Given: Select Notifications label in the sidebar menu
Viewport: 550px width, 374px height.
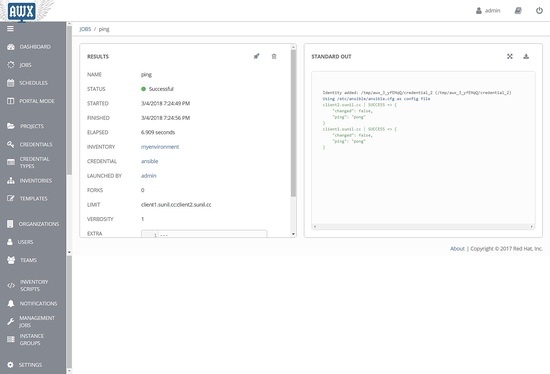Looking at the screenshot, I should (38, 303).
